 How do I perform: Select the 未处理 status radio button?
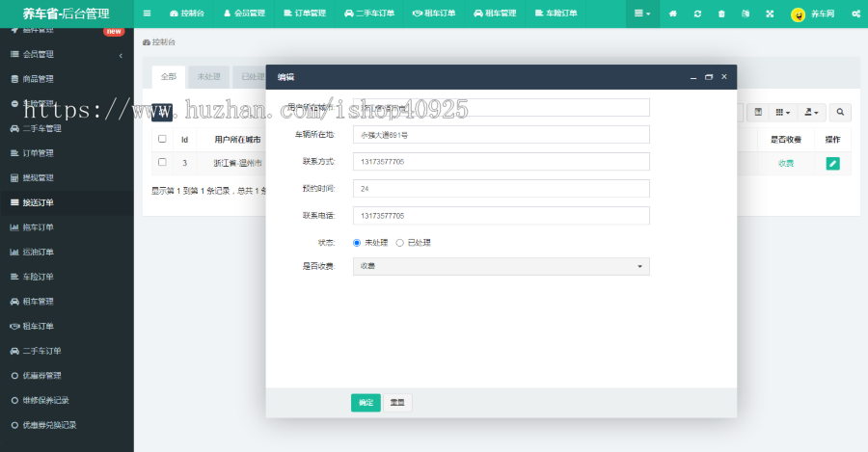(357, 243)
